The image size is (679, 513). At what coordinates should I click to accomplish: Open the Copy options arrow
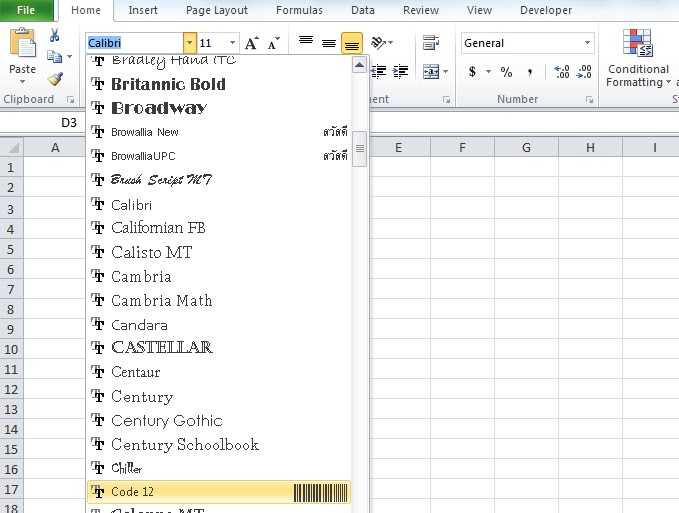coord(69,57)
